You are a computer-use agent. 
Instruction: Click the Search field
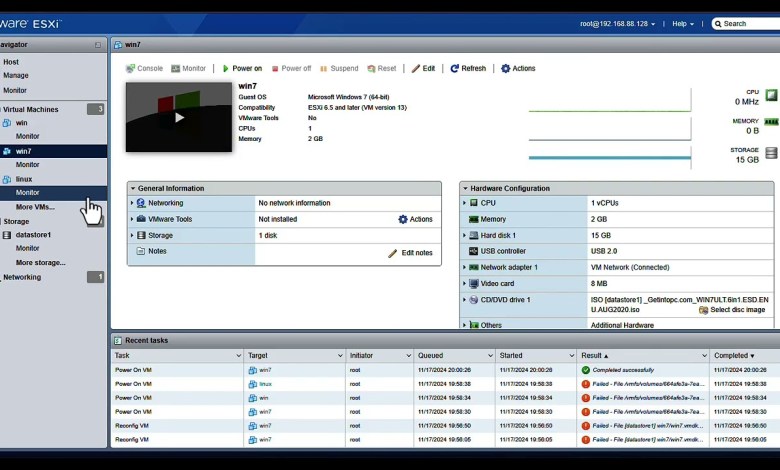[746, 24]
